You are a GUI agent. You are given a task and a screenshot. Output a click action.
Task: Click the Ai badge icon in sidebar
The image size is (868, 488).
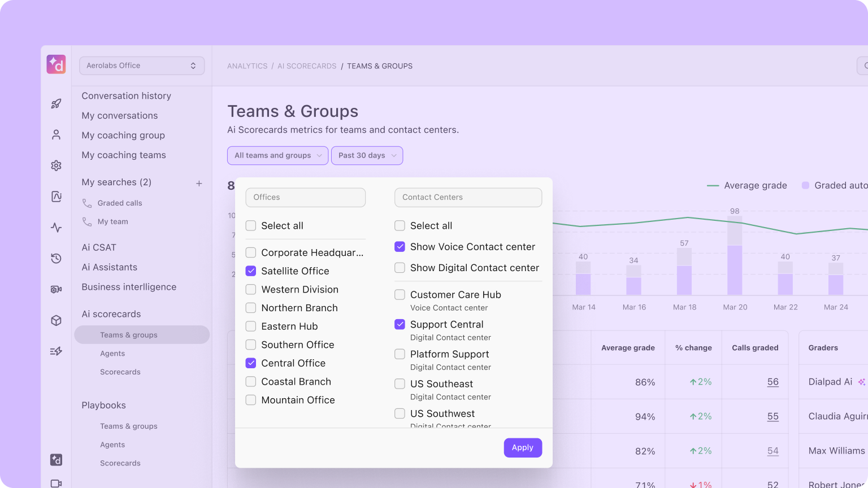click(55, 196)
